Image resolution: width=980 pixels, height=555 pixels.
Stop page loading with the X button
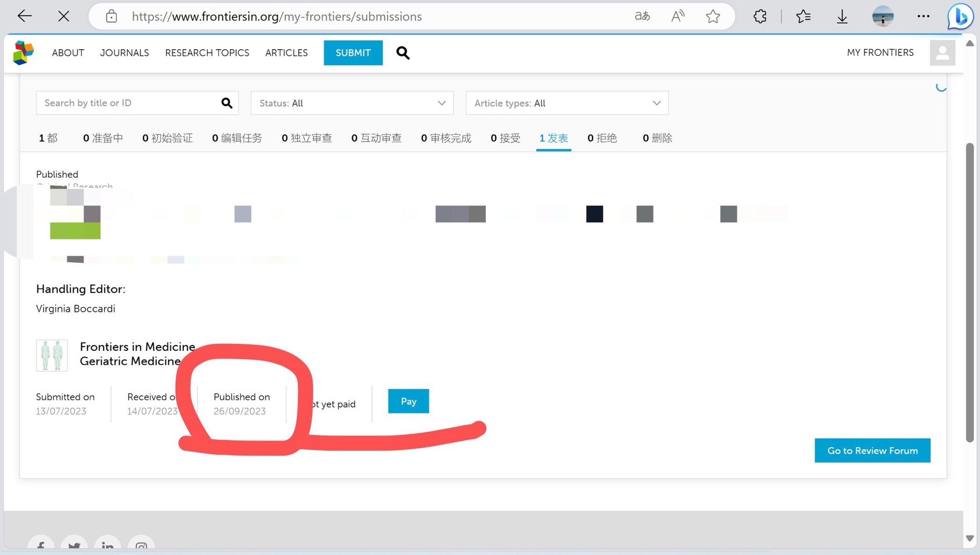coord(64,16)
